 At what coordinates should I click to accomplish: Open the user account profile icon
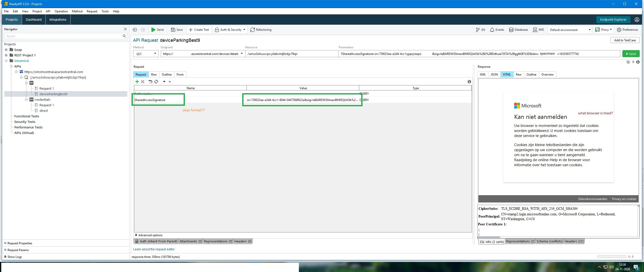coord(637,20)
